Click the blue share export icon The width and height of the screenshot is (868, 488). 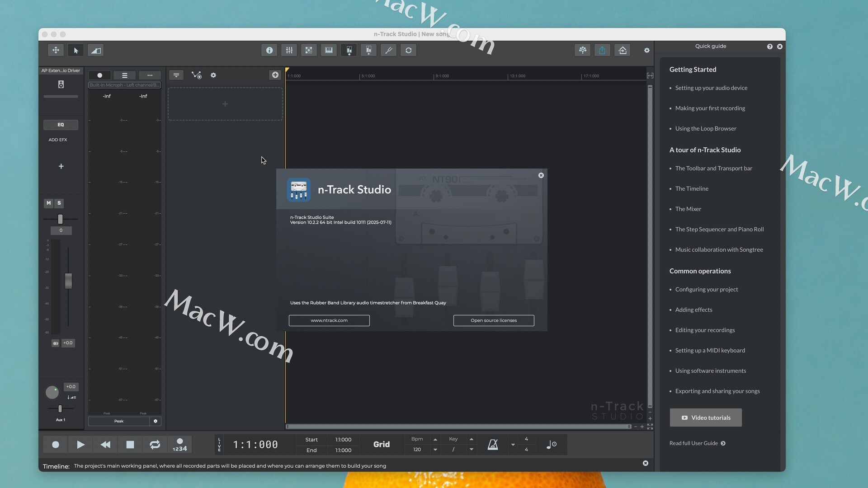(x=603, y=50)
